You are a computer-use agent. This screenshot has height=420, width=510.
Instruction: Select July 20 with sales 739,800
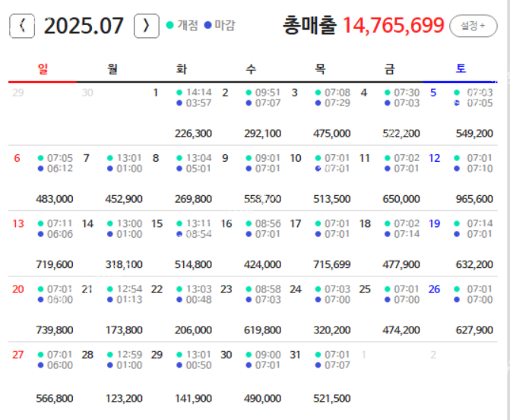43,310
